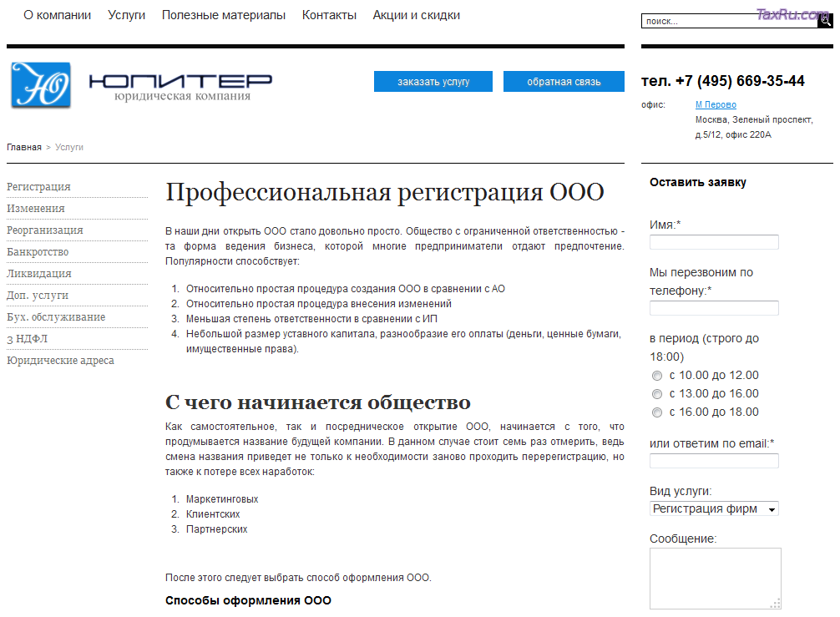Pick the 16.00 to 18.00 radio option
This screenshot has width=840, height=617.
(x=657, y=412)
